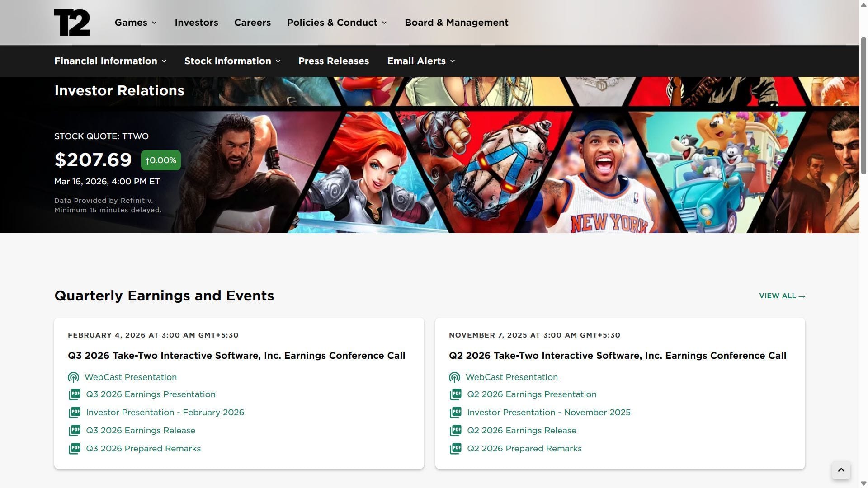This screenshot has width=868, height=488.
Task: Click the Q3 2026 Earnings Conference Call title
Action: click(x=236, y=356)
